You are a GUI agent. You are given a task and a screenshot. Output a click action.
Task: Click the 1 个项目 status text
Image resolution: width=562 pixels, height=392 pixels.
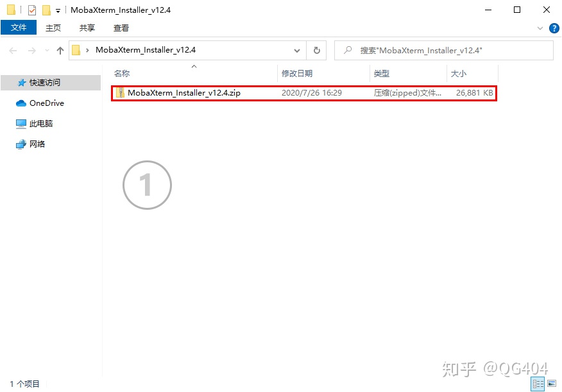[25, 384]
